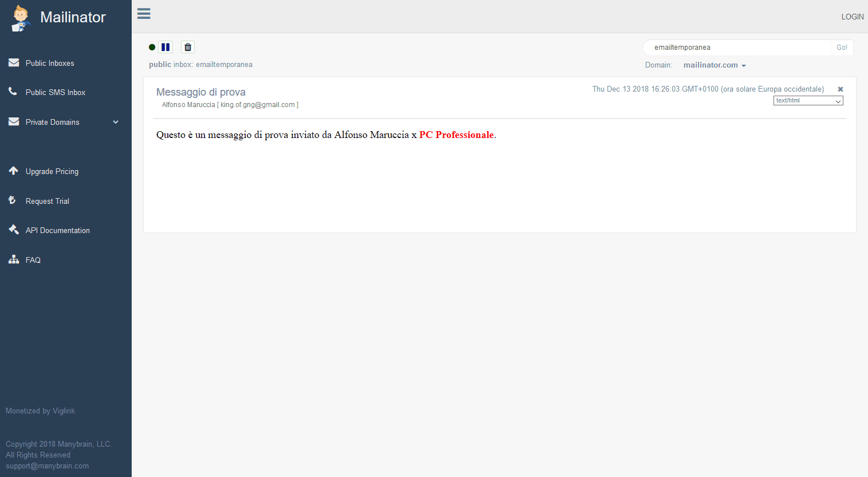Pause the inbox live updates
The image size is (868, 477).
pos(165,47)
